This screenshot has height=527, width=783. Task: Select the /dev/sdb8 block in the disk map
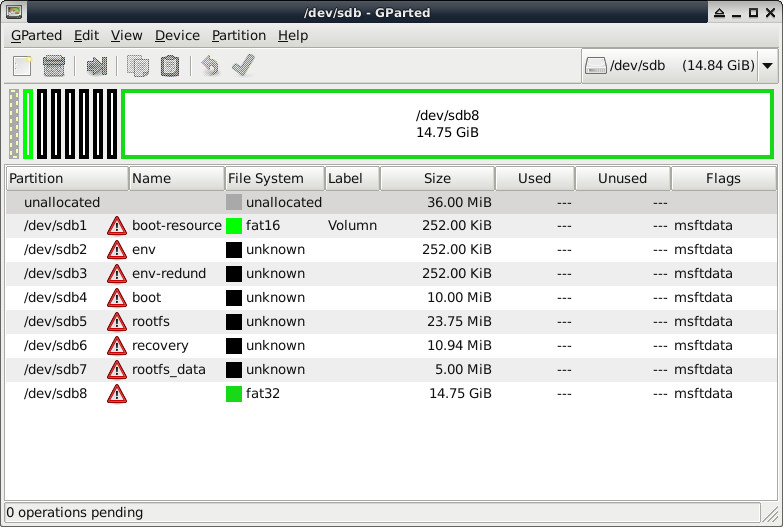click(447, 124)
